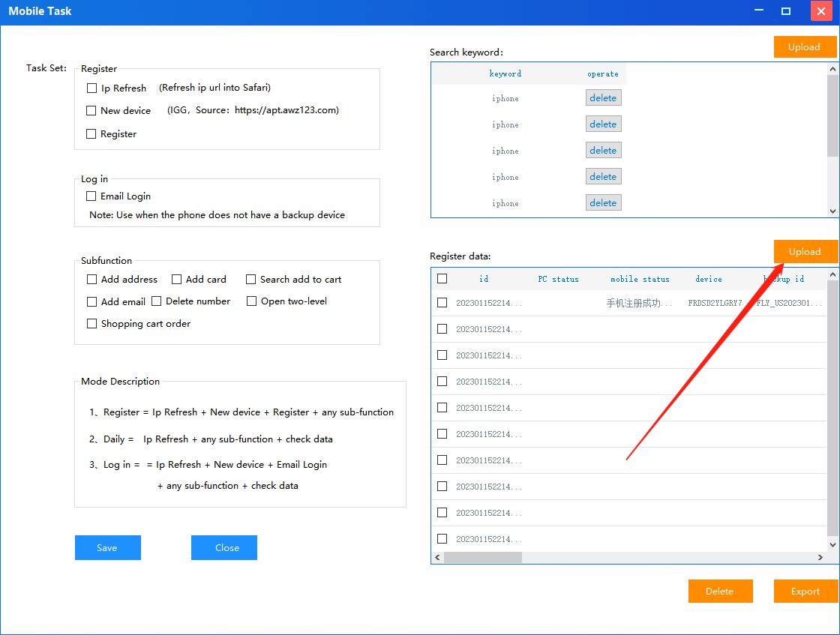Tick the Shopping cart order checkbox
Screen dimensions: 840x635
point(91,324)
